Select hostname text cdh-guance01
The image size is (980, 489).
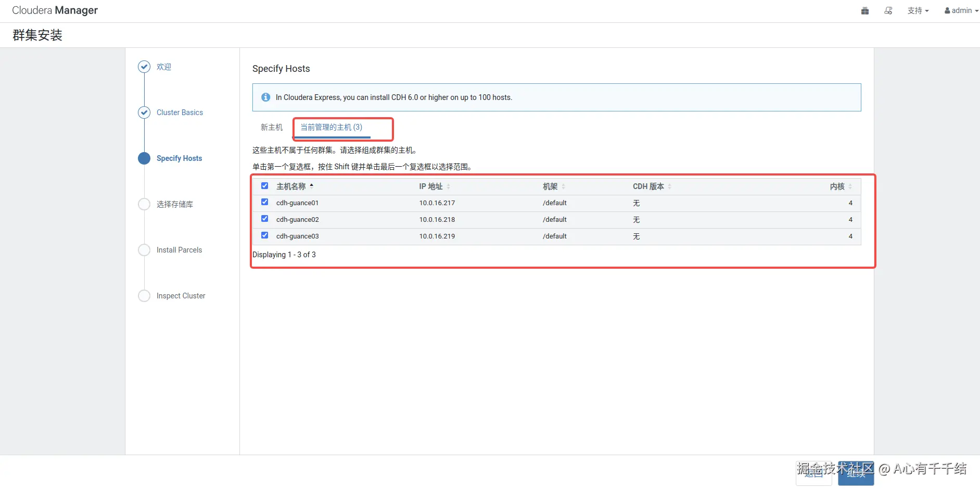(x=297, y=203)
